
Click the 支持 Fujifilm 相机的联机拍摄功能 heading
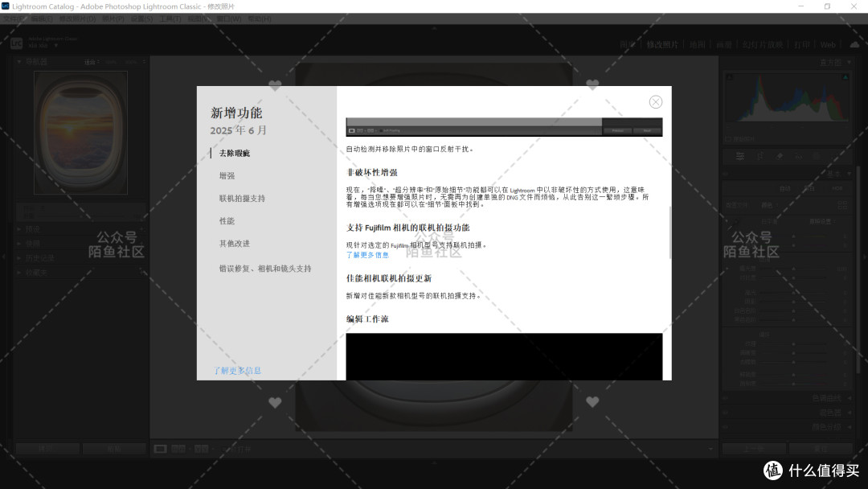pos(408,228)
